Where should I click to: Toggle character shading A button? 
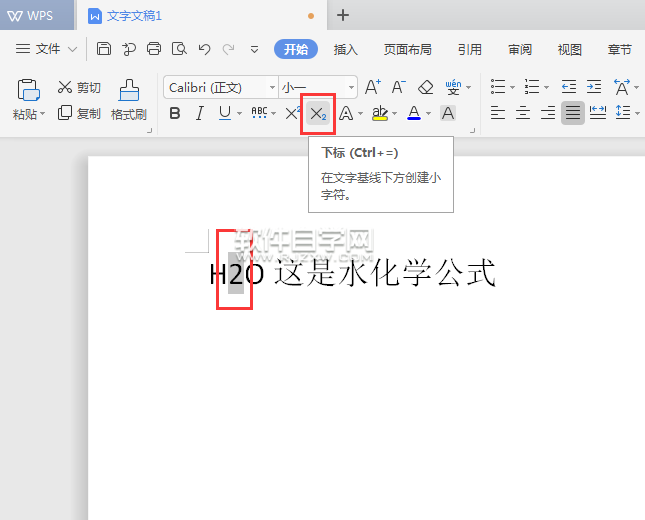click(x=448, y=113)
